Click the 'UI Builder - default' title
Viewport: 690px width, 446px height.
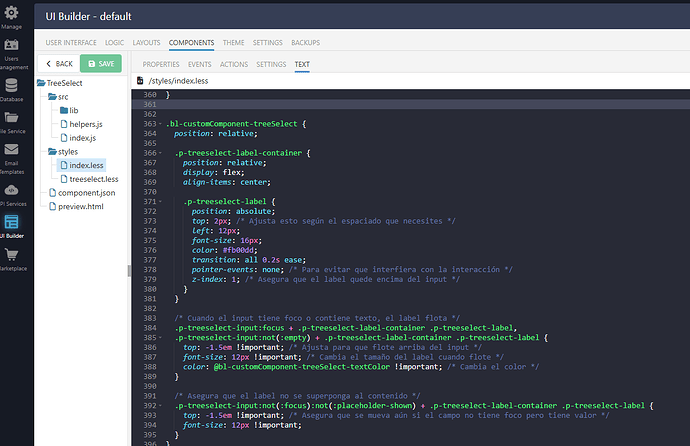coord(88,16)
